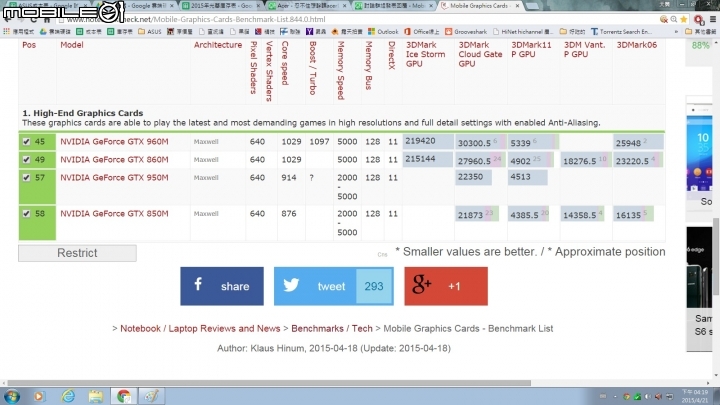Click the Restrict button
Viewport: 720px width, 405px height.
pos(77,253)
